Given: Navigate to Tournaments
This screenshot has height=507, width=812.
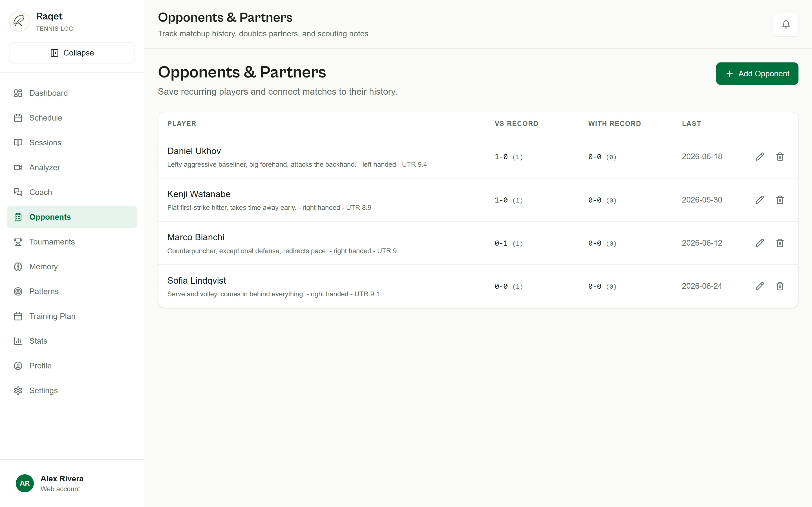Looking at the screenshot, I should (x=72, y=242).
